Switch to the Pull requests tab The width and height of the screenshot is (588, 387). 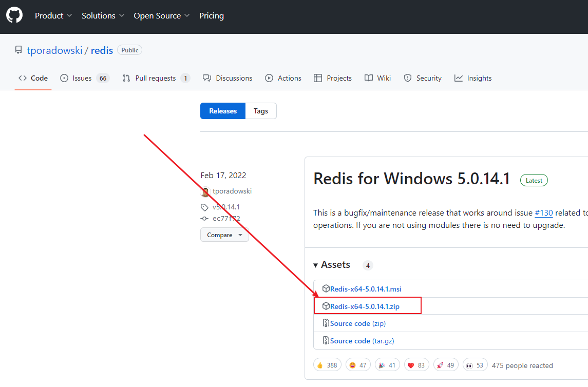point(156,78)
